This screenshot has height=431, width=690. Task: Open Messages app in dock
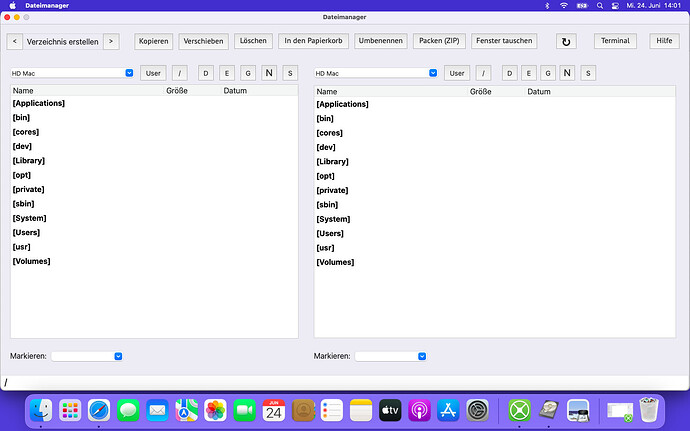[128, 410]
